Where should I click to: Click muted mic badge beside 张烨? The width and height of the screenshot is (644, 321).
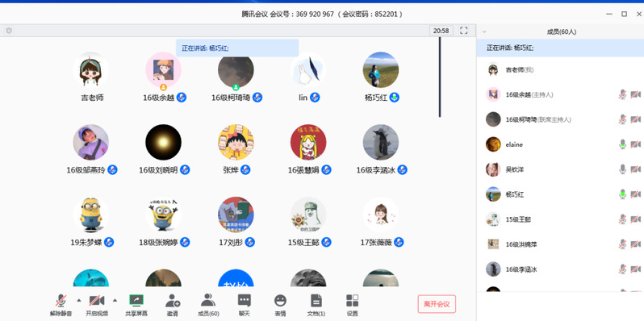point(245,170)
